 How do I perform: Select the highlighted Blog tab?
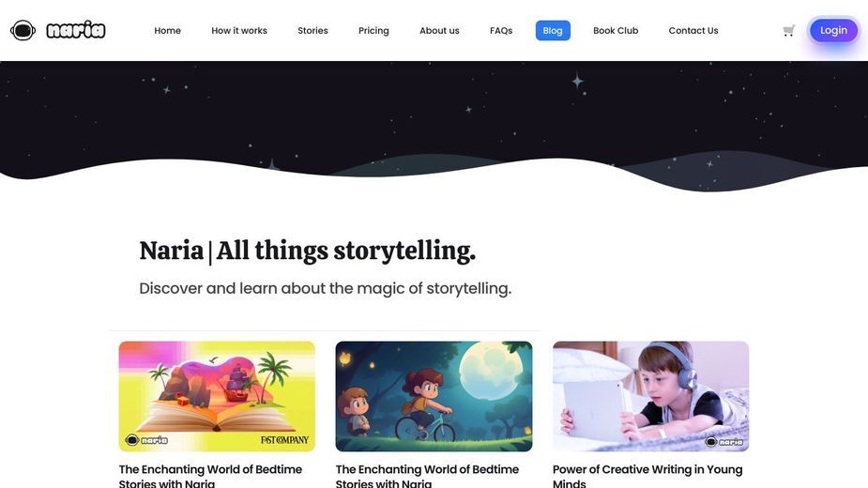pos(553,30)
